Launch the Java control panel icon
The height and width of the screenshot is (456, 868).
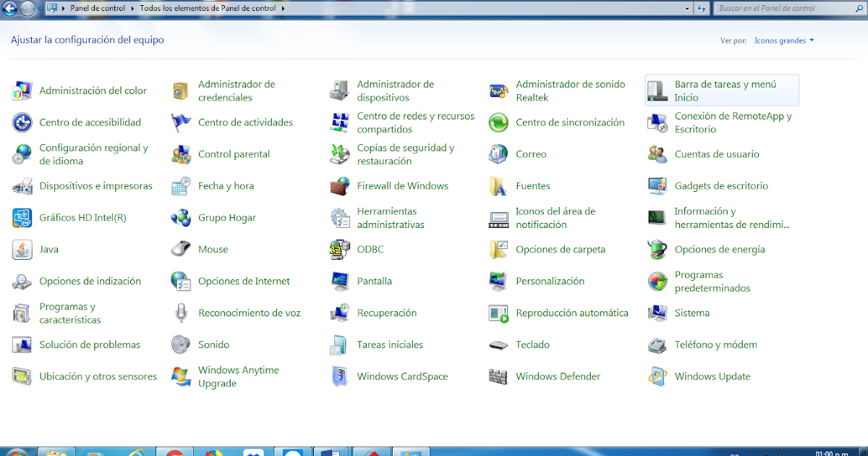[x=48, y=250]
